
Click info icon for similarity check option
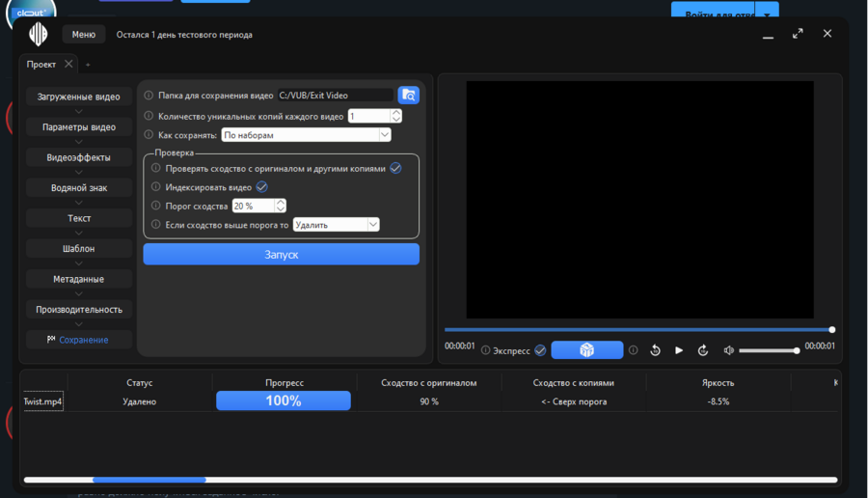click(x=156, y=168)
